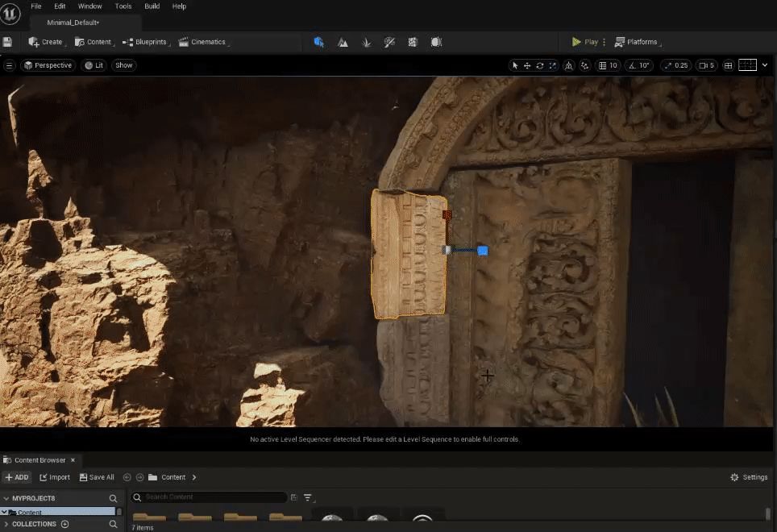Click the Search Content input field

coord(210,497)
